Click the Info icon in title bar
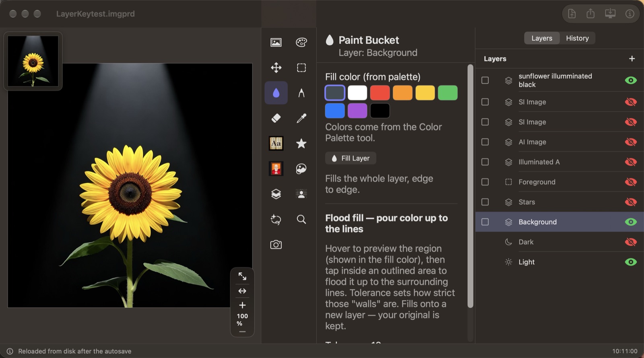 [x=630, y=14]
